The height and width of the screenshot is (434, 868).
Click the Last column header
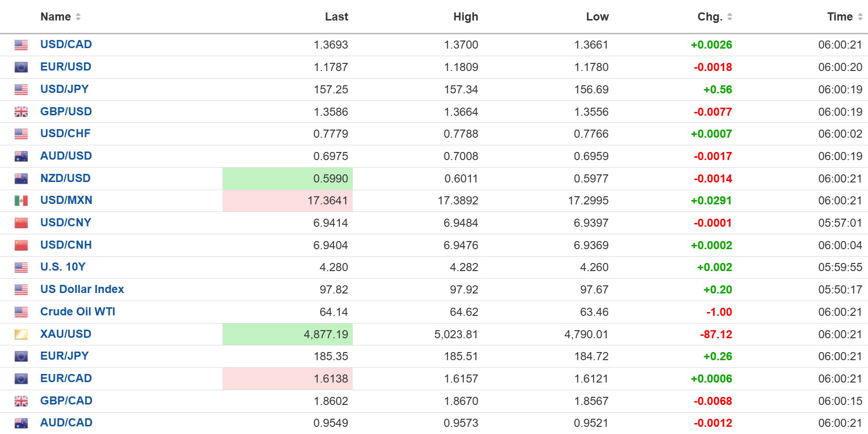click(x=336, y=17)
